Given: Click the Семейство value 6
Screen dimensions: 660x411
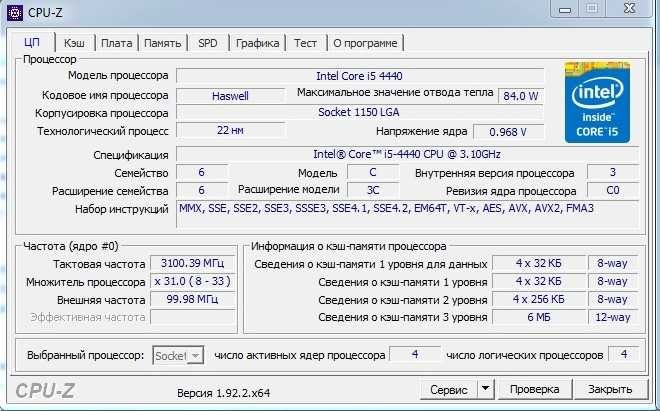Looking at the screenshot, I should (x=202, y=172).
